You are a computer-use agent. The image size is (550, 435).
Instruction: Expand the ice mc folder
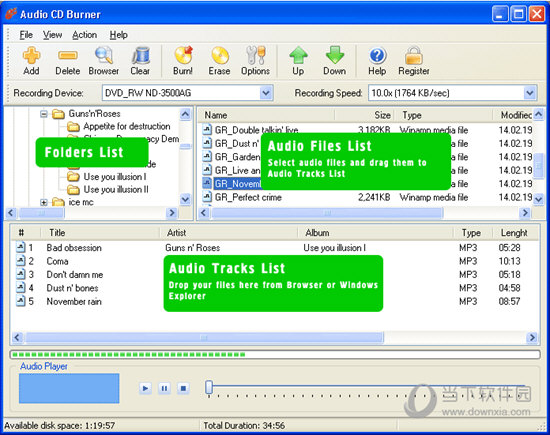point(44,202)
